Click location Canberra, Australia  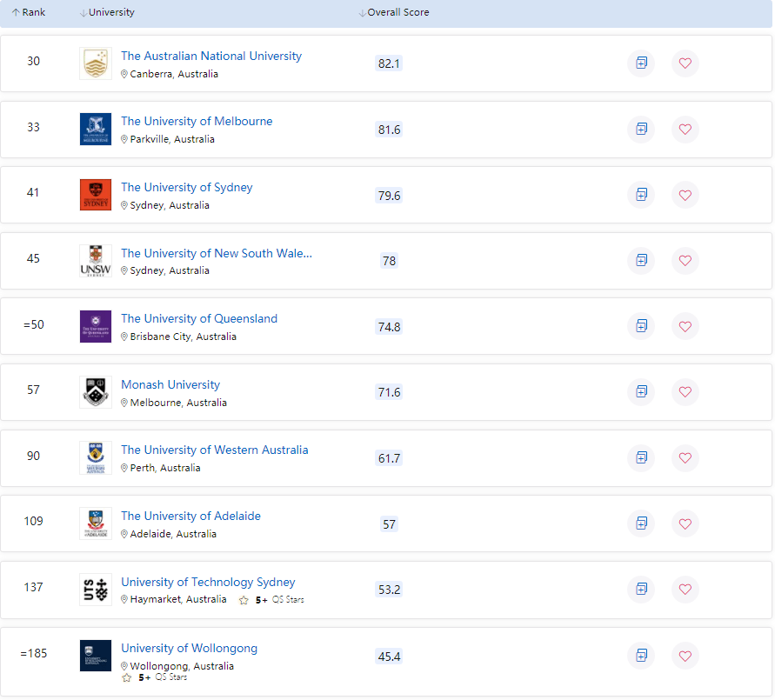click(x=170, y=74)
